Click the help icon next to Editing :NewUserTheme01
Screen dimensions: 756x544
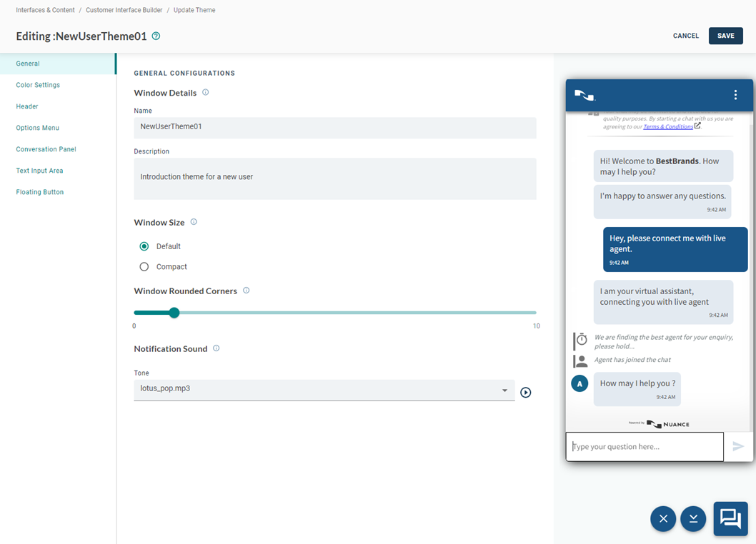tap(156, 34)
